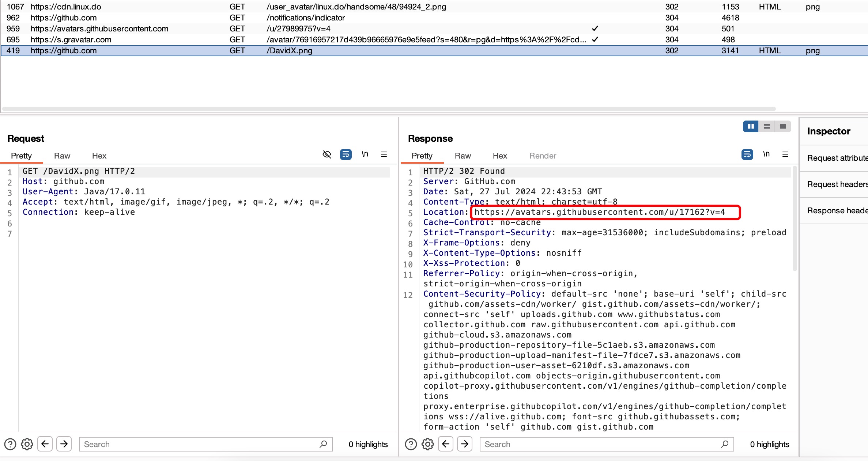Click horizontal scrollbar under the history table
The height and width of the screenshot is (461, 868).
(389, 109)
